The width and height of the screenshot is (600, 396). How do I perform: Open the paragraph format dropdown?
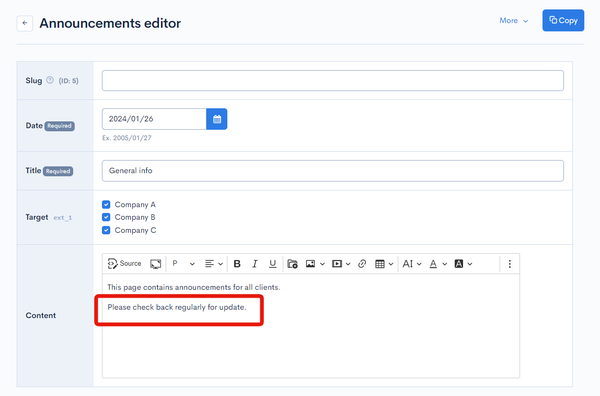183,264
